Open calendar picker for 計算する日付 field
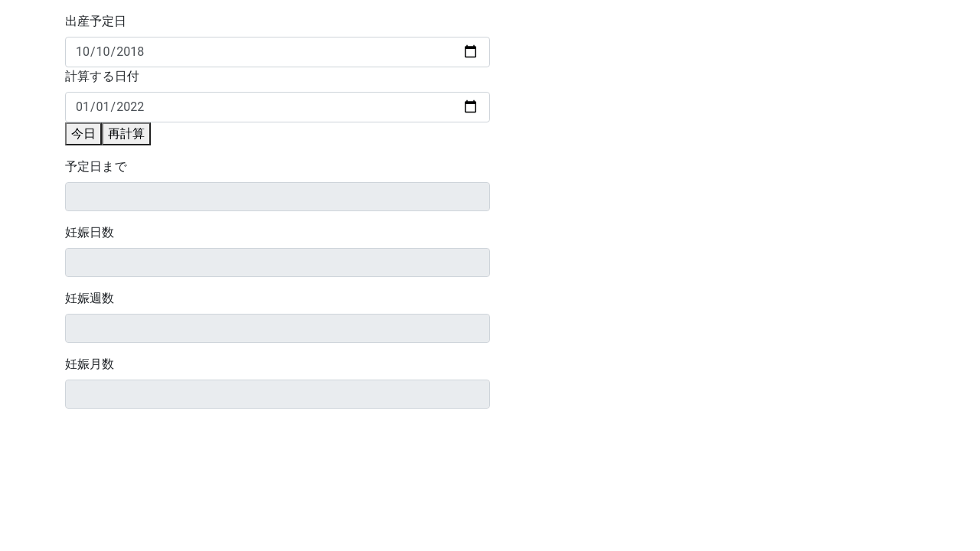980x551 pixels. pos(470,107)
